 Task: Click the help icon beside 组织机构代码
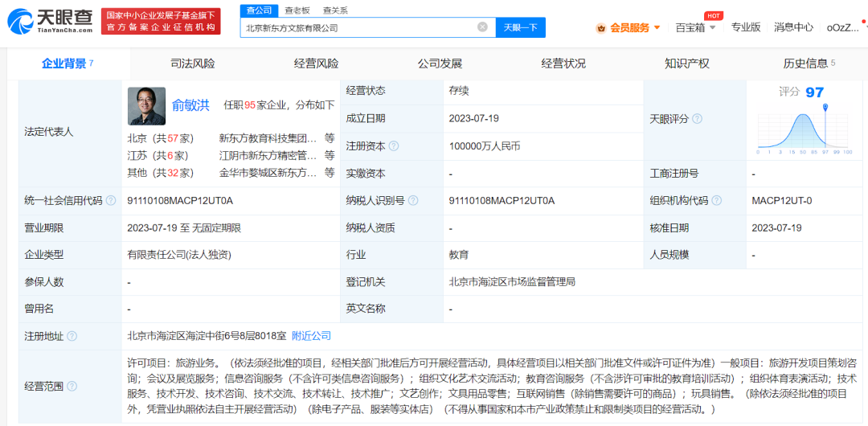pyautogui.click(x=715, y=201)
